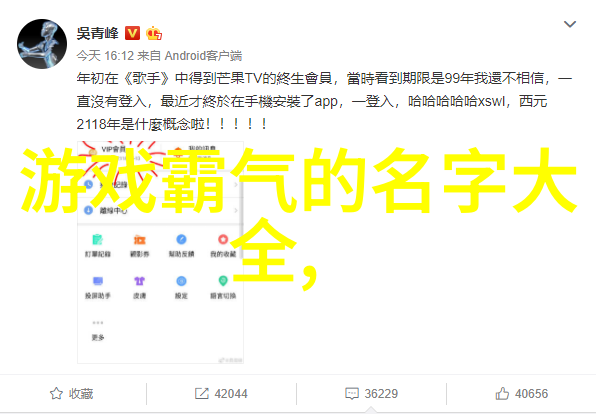Select the 投屏助手 screen icon
This screenshot has width=596, height=414.
pyautogui.click(x=98, y=281)
